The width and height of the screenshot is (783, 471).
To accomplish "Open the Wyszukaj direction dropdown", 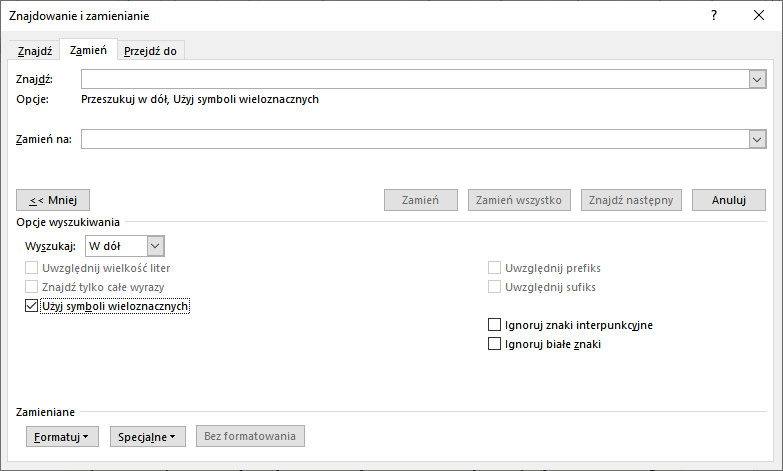I will tap(155, 245).
